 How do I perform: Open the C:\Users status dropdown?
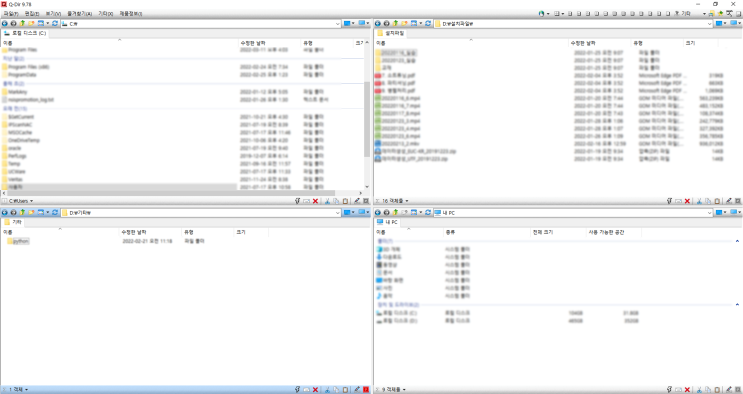[31, 201]
